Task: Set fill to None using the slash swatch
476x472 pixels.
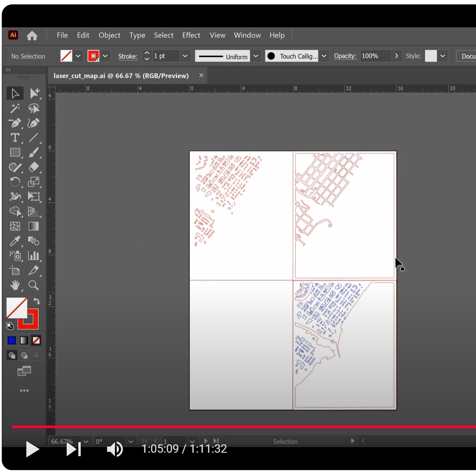Action: click(x=36, y=340)
